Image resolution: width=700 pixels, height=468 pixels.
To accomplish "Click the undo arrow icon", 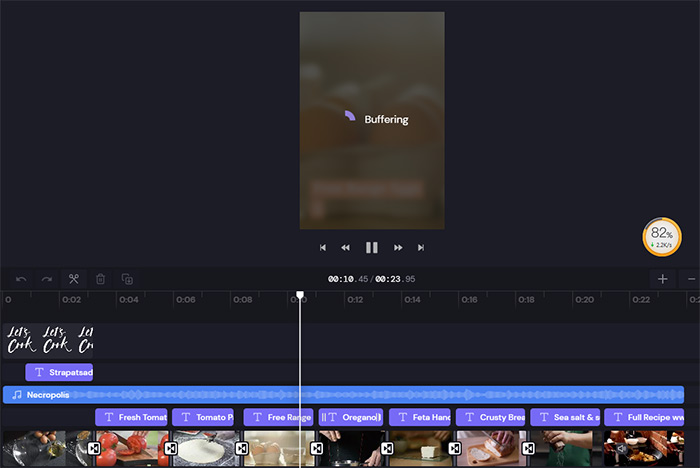I will (21, 280).
